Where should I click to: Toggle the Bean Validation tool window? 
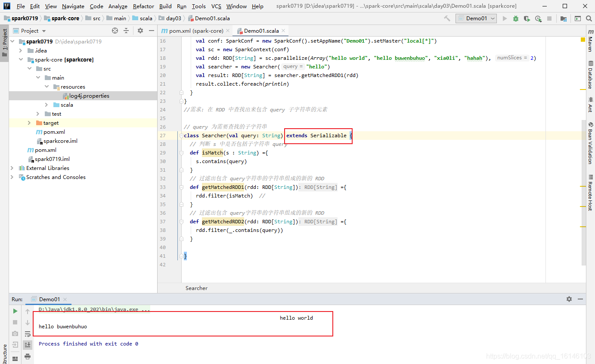(590, 143)
